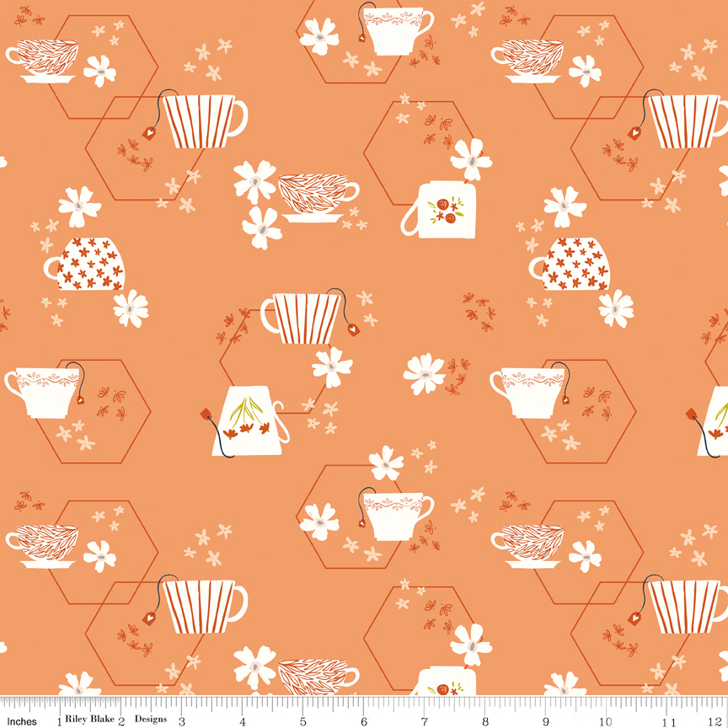The width and height of the screenshot is (728, 728).
Task: Click the 12 inch mark on ruler
Action: 720,720
